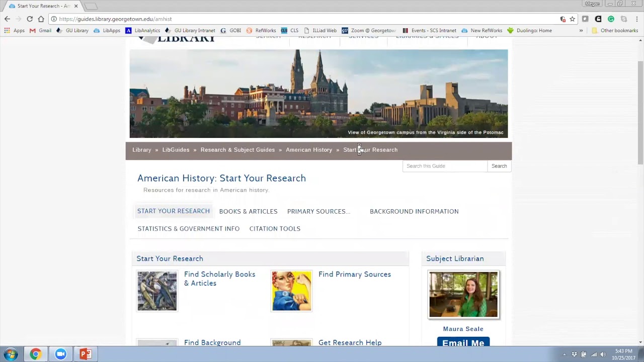Go to the Citation Tools tab
The height and width of the screenshot is (362, 644).
275,229
